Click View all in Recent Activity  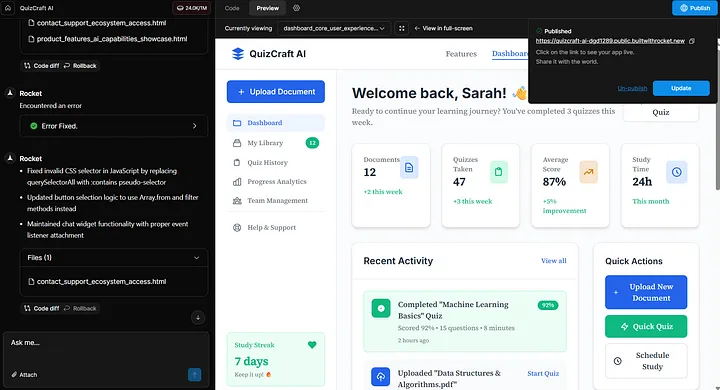click(553, 260)
